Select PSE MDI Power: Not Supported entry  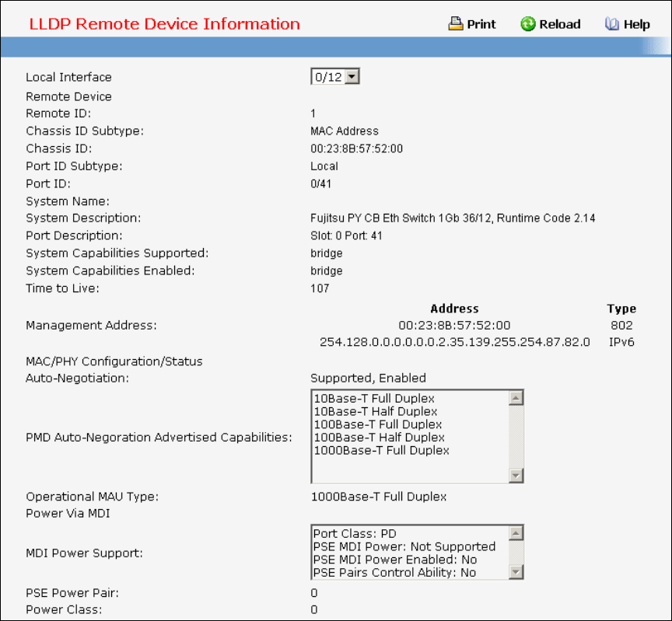coord(404,546)
